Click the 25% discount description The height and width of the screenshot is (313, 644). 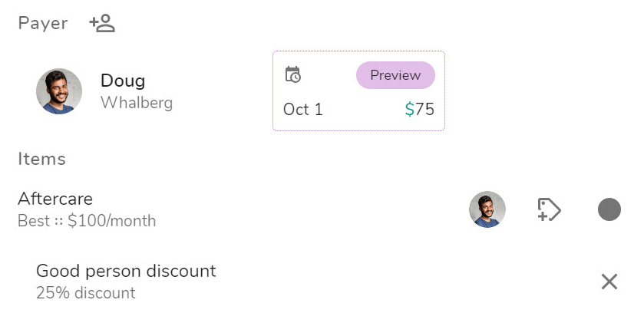tap(85, 293)
